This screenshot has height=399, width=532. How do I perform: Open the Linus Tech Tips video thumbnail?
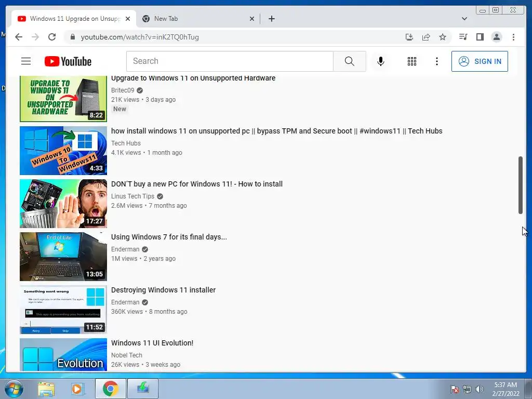click(63, 204)
